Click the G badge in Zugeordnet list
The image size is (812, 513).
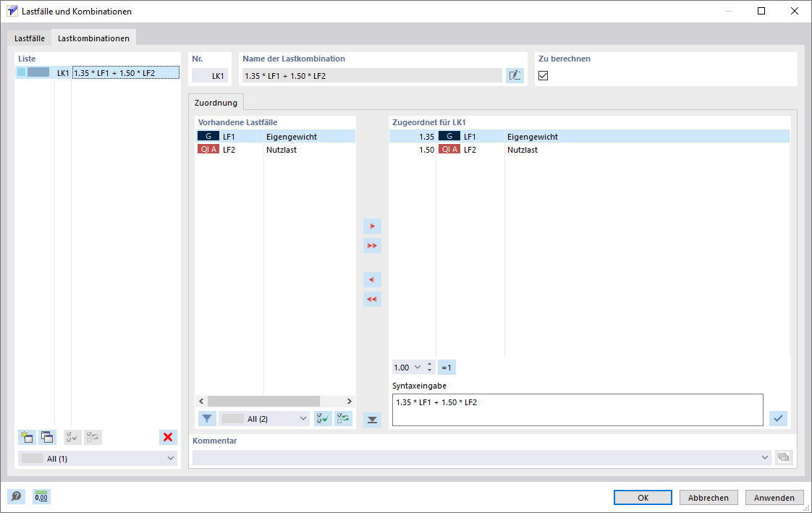[x=449, y=136]
